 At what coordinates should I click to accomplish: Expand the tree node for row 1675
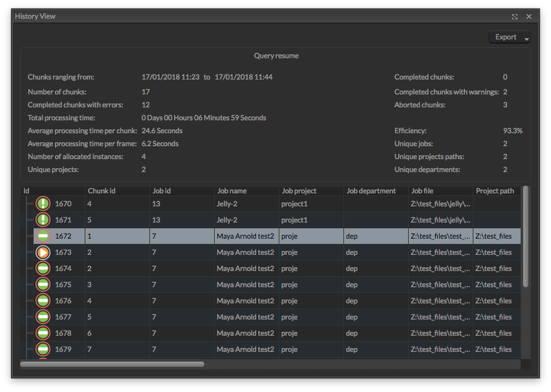pyautogui.click(x=29, y=285)
